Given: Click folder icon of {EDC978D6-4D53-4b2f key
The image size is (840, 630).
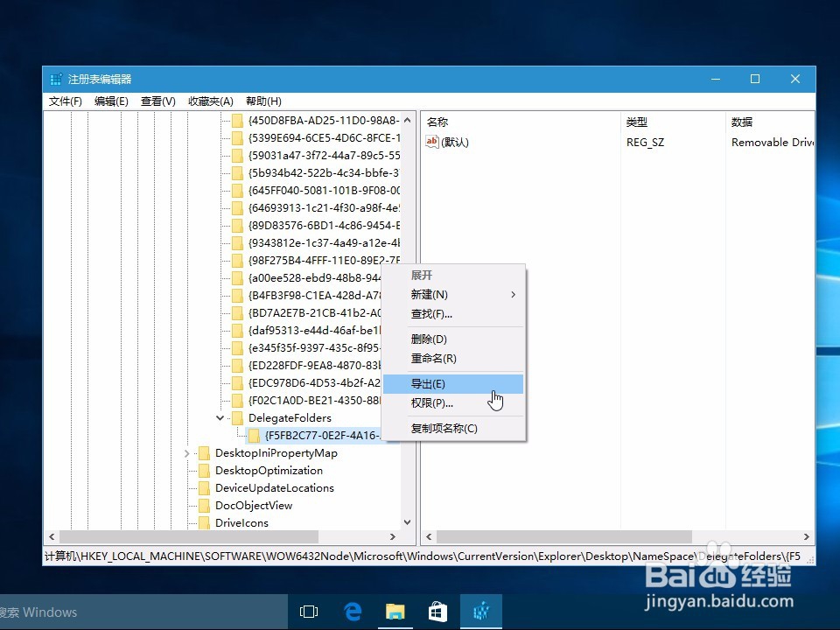Looking at the screenshot, I should 237,383.
